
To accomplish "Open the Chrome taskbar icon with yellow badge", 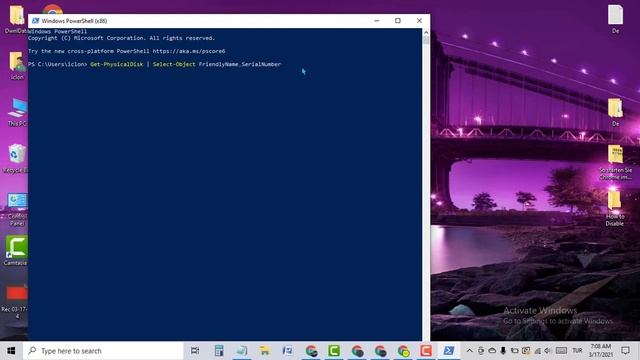I will pos(403,351).
